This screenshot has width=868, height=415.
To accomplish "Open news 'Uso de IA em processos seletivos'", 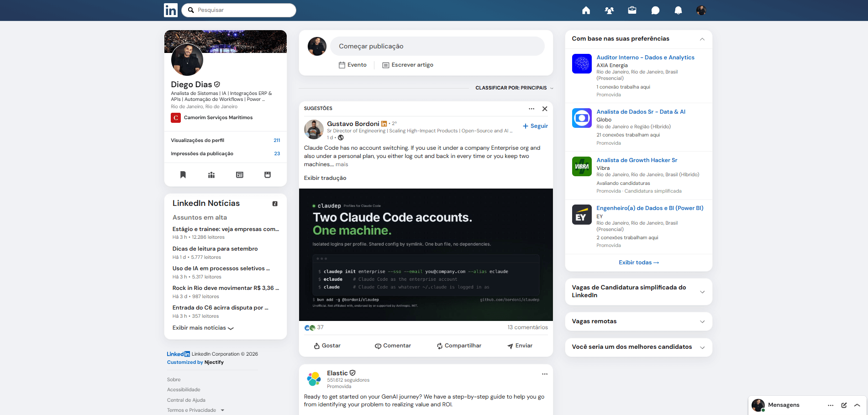I will [221, 268].
